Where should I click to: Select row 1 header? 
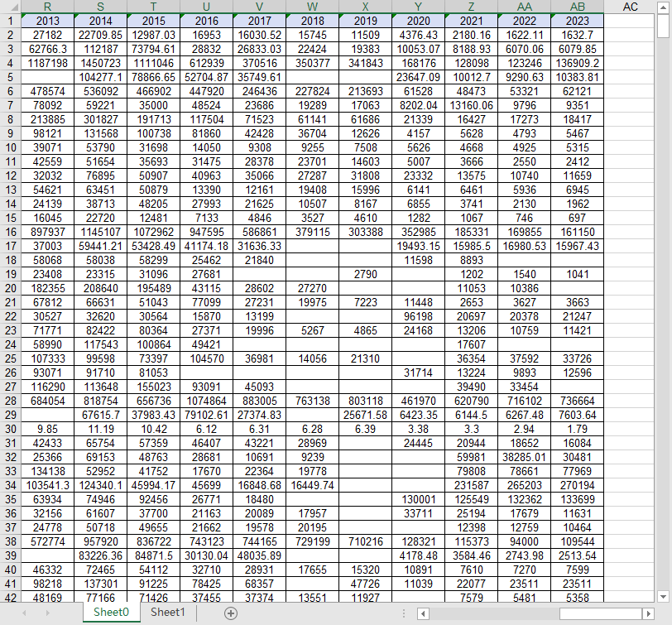coord(10,21)
